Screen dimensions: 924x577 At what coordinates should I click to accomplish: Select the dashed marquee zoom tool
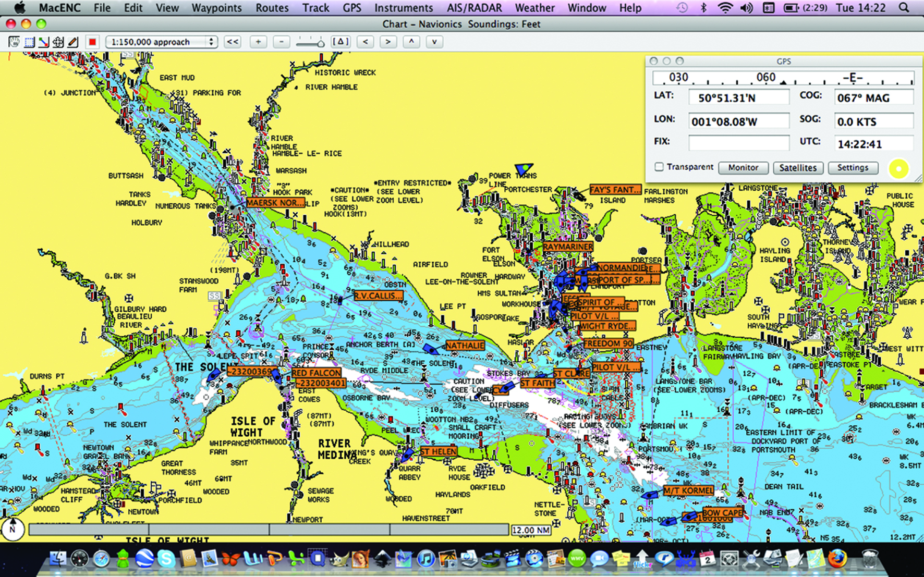coord(29,42)
